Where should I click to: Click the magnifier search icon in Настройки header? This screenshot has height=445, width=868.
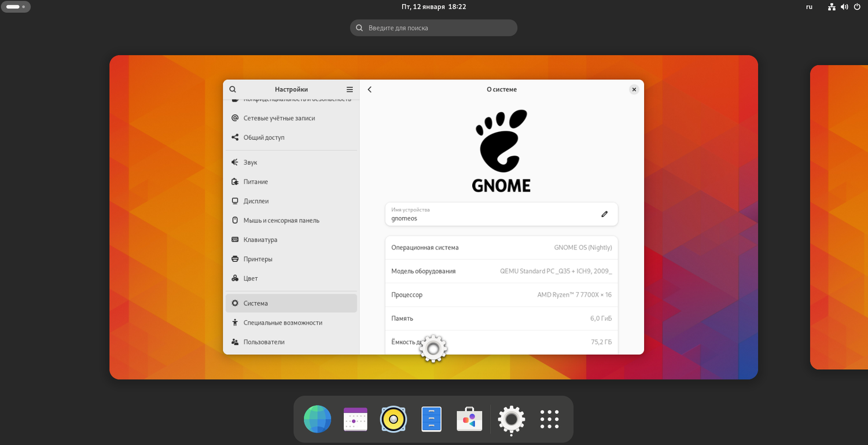tap(233, 90)
